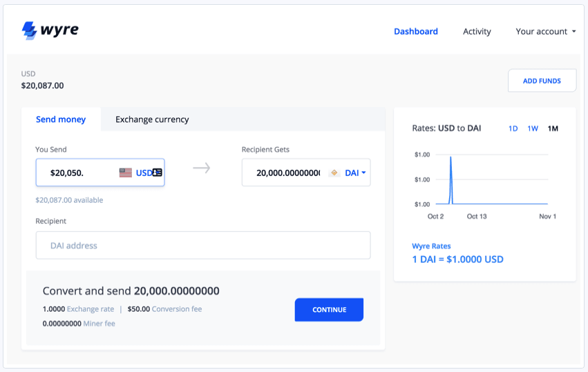Image resolution: width=588 pixels, height=372 pixels.
Task: Click the Nov 1 chart axis label
Action: [x=547, y=217]
